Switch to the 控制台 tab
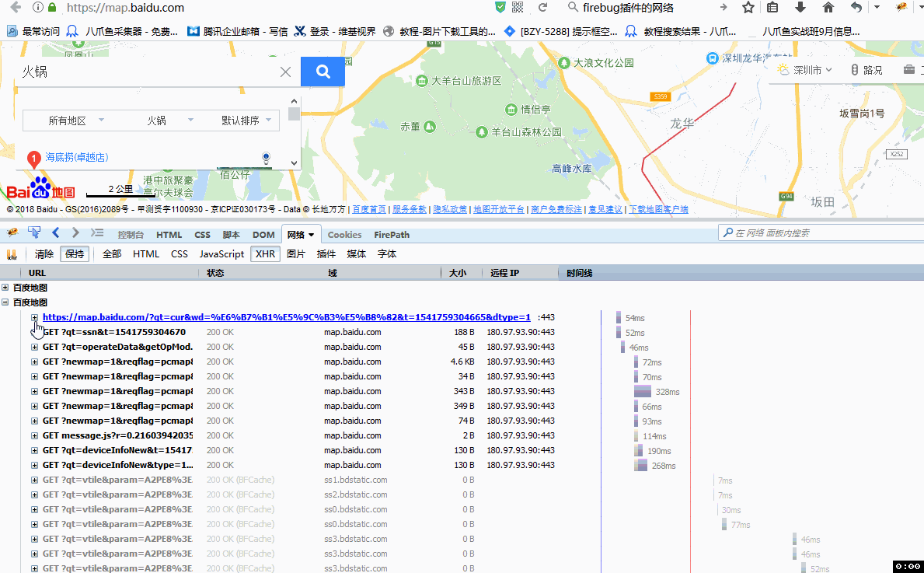 (131, 235)
